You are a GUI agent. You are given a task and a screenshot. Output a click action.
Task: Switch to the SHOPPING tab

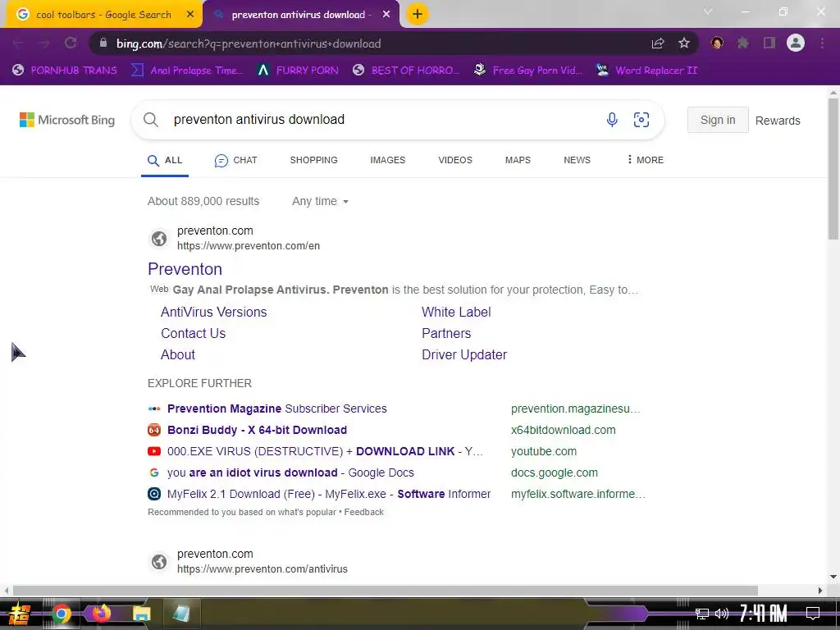[x=314, y=160]
